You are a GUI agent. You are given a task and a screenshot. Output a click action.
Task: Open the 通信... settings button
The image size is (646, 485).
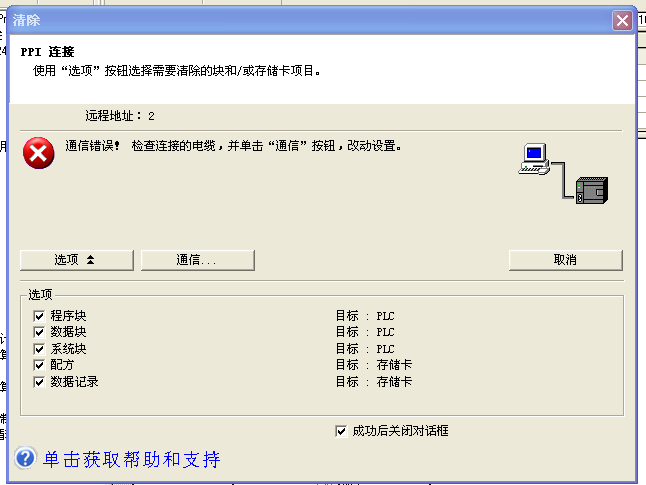click(197, 260)
